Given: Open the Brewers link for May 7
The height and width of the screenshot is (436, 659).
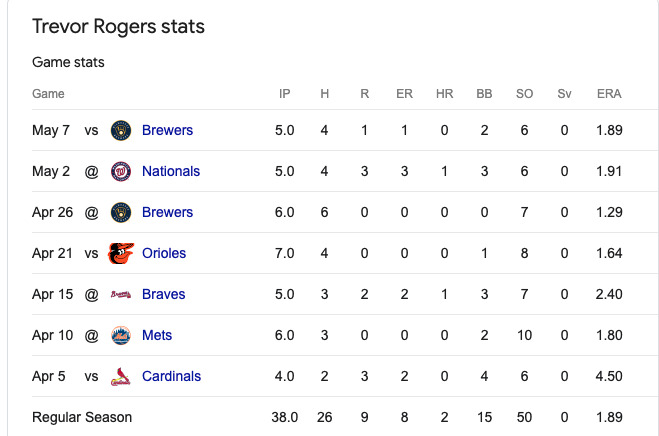Looking at the screenshot, I should pyautogui.click(x=167, y=130).
